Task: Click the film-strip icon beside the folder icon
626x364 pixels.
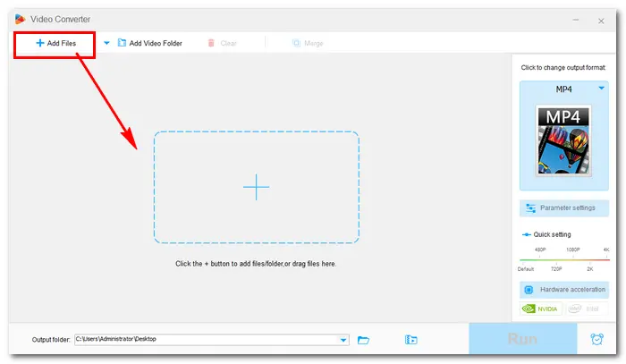Action: point(410,340)
